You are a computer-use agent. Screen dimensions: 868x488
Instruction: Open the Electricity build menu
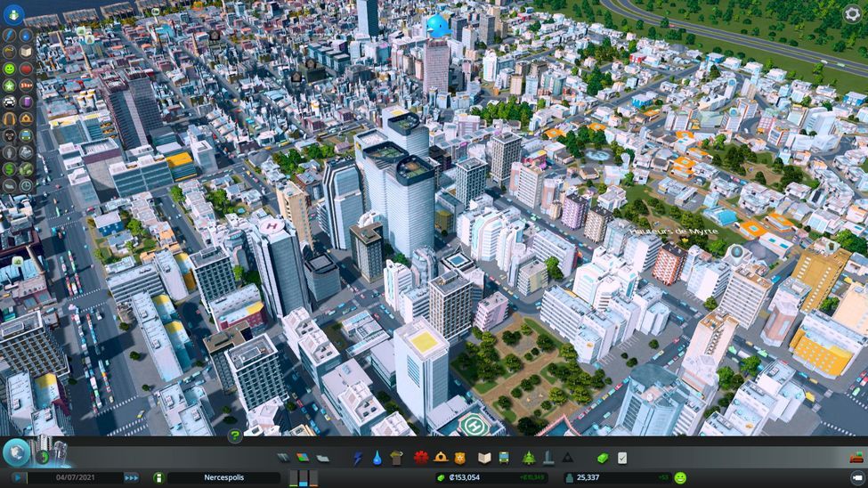(358, 458)
